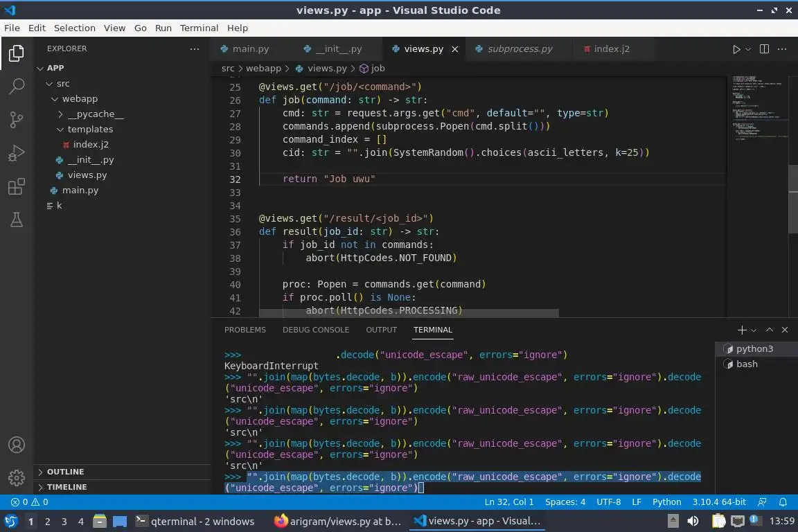Image resolution: width=798 pixels, height=532 pixels.
Task: Open the Terminal menu
Action: coord(199,28)
